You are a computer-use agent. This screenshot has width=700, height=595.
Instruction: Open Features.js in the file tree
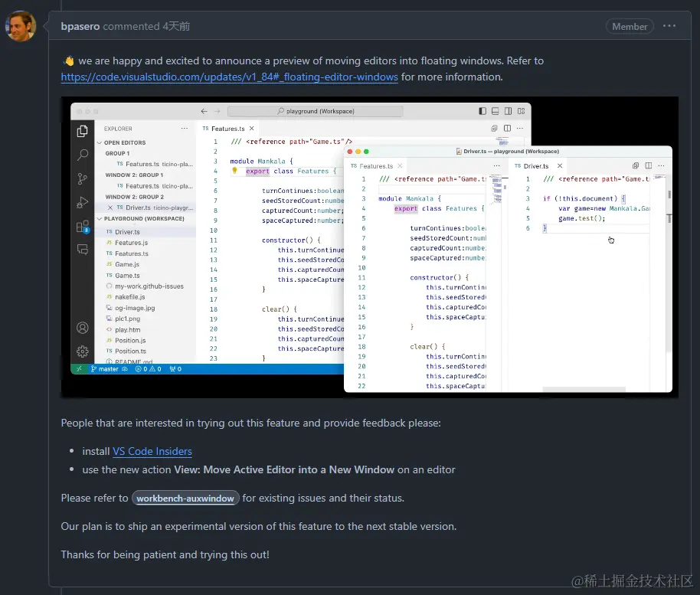(146, 243)
